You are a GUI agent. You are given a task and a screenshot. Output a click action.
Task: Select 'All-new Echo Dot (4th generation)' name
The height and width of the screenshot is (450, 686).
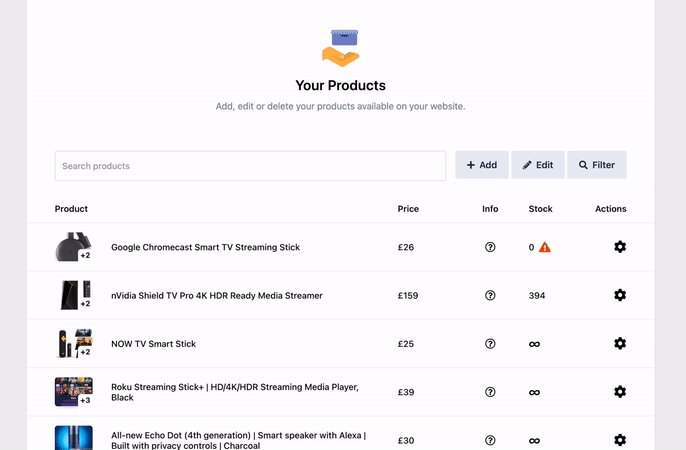238,440
